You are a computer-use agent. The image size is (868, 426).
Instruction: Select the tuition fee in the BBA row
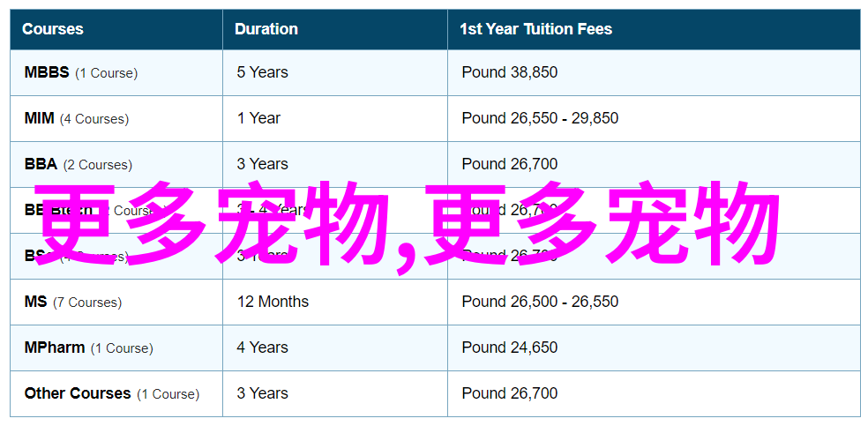(x=509, y=164)
